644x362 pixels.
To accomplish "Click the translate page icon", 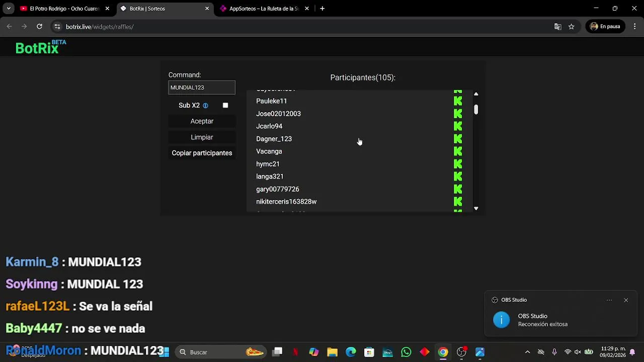I will tap(557, 27).
